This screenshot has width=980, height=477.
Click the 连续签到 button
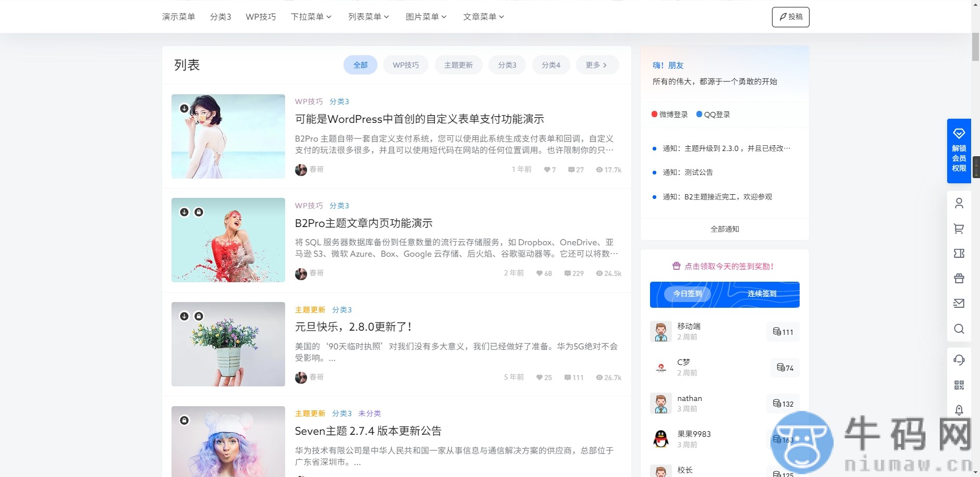[x=762, y=294]
